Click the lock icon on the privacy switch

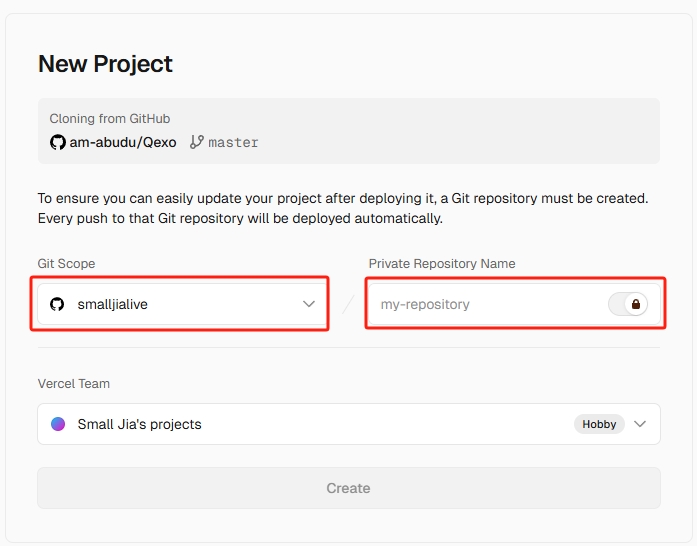(635, 304)
